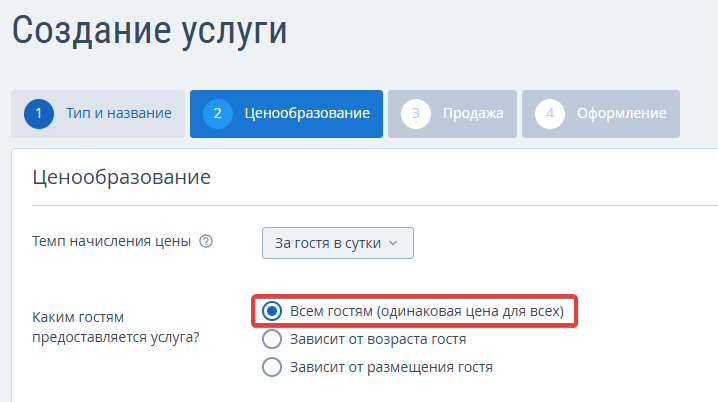Go to the Оформление step tab
This screenshot has width=718, height=402.
point(601,114)
